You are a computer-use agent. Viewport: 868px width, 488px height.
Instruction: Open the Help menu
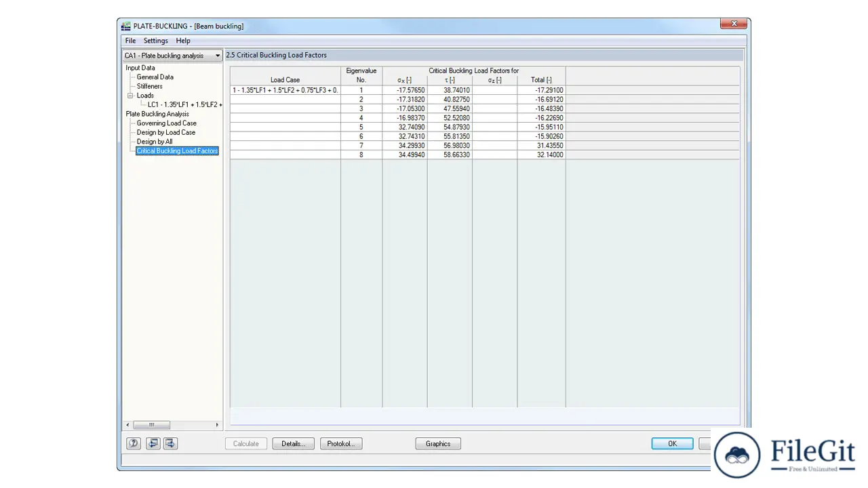pos(183,41)
